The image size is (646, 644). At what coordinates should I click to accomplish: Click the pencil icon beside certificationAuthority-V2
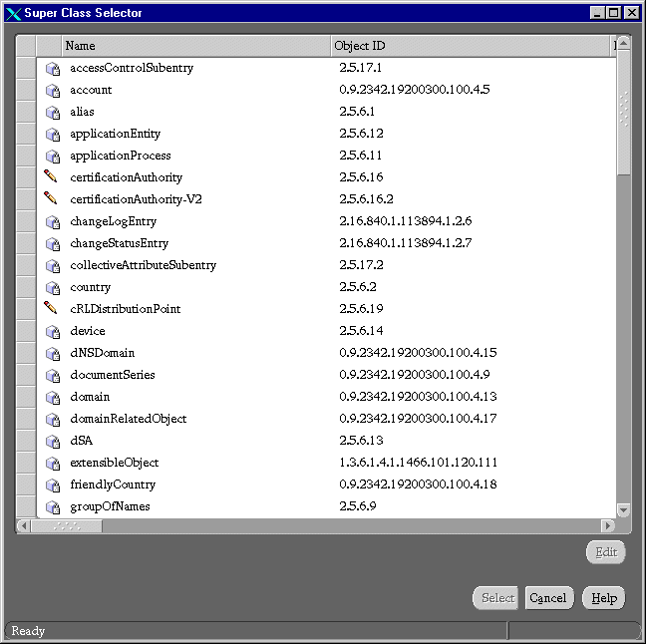tap(52, 198)
